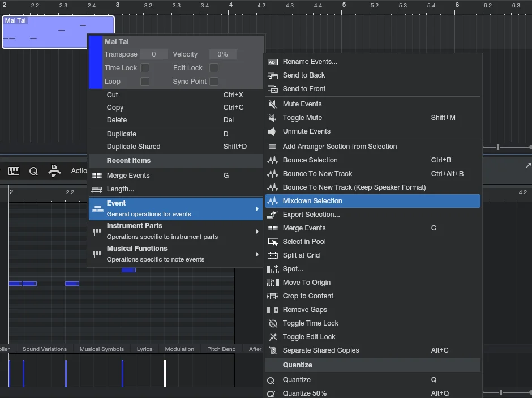
Task: Click the Velocity percentage field
Action: tap(222, 54)
